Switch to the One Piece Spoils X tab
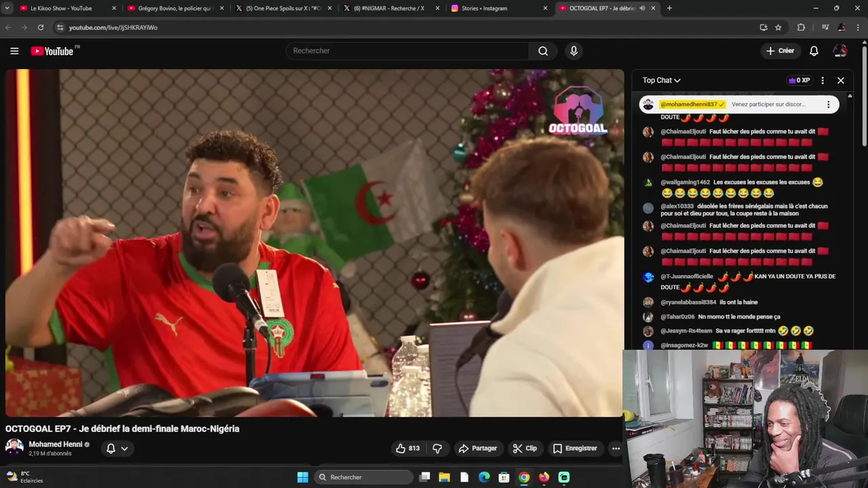This screenshot has width=868, height=488. (x=283, y=8)
